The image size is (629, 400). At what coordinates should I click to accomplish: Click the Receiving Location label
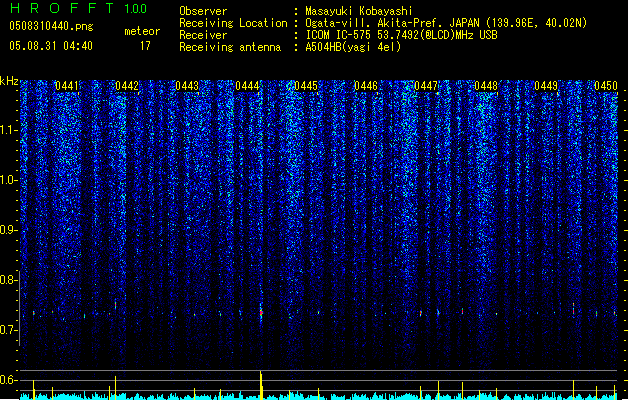(x=233, y=23)
